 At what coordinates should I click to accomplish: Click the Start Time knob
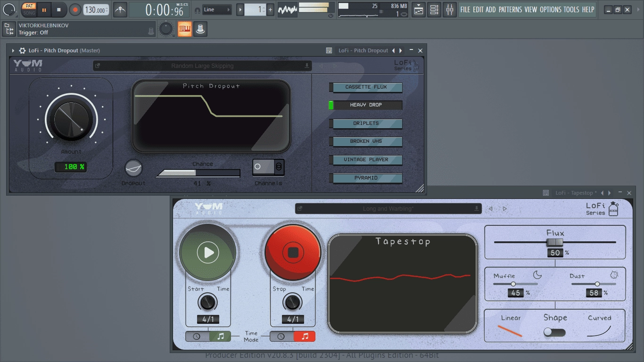coord(207,302)
